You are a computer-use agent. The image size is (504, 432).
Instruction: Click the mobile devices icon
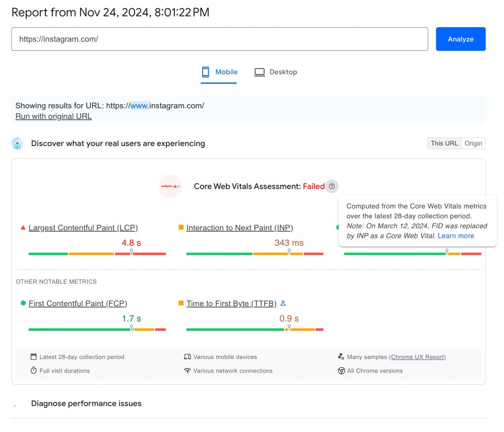pyautogui.click(x=187, y=356)
